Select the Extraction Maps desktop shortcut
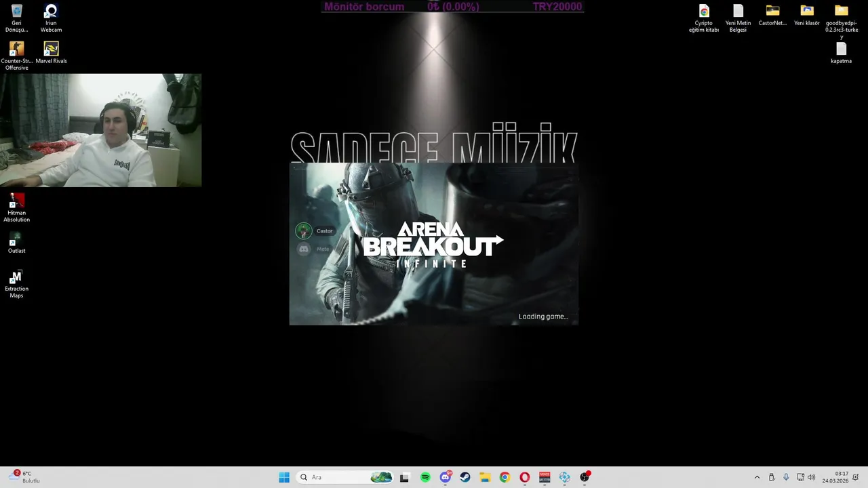Viewport: 868px width, 488px height. pos(16,284)
